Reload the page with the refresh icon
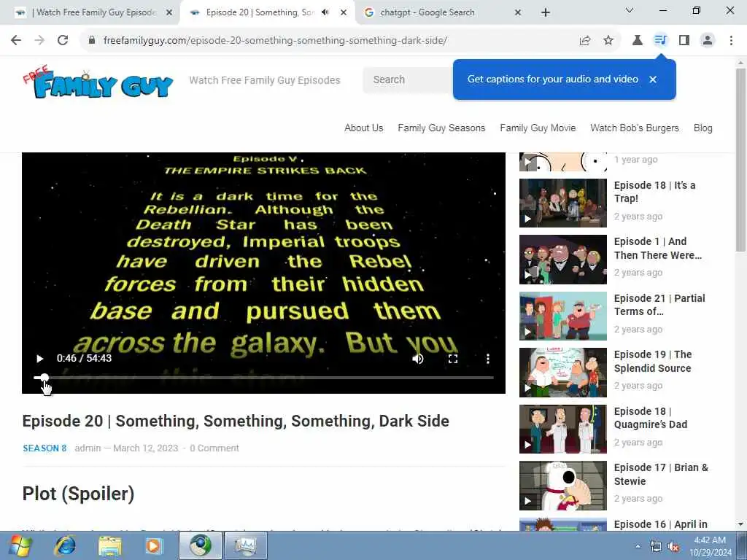The height and width of the screenshot is (560, 747). click(63, 41)
